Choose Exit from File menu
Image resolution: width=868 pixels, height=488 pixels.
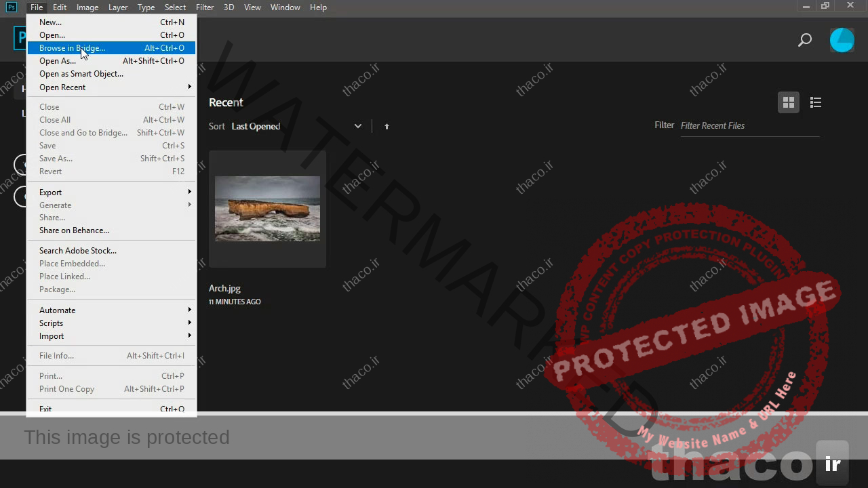(x=111, y=409)
